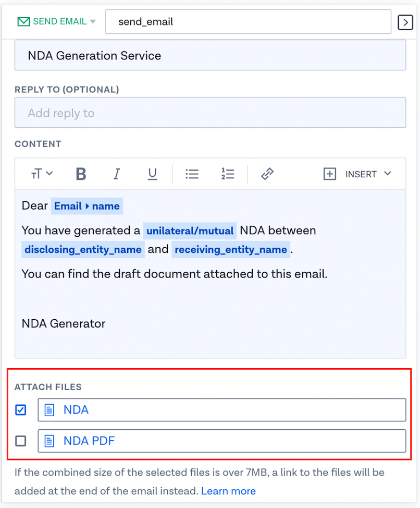
Task: Click the document icon beside NDA PDF
Action: tap(50, 441)
